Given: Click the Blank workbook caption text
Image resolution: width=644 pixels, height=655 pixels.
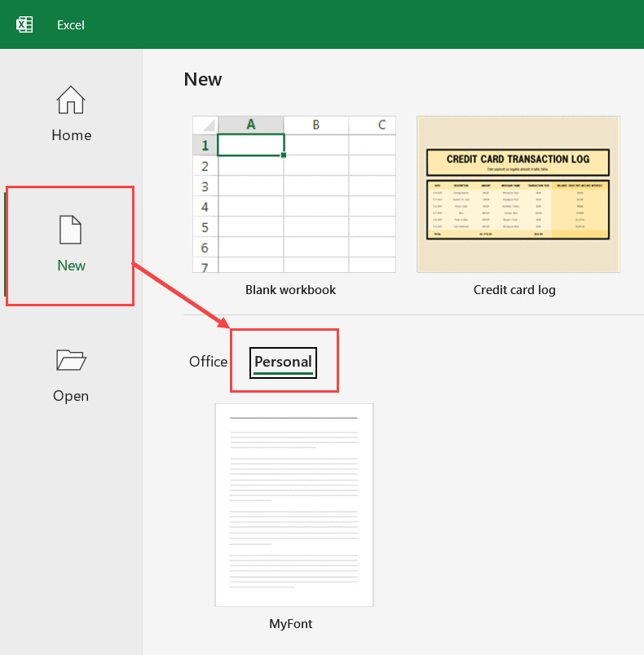Looking at the screenshot, I should [290, 290].
